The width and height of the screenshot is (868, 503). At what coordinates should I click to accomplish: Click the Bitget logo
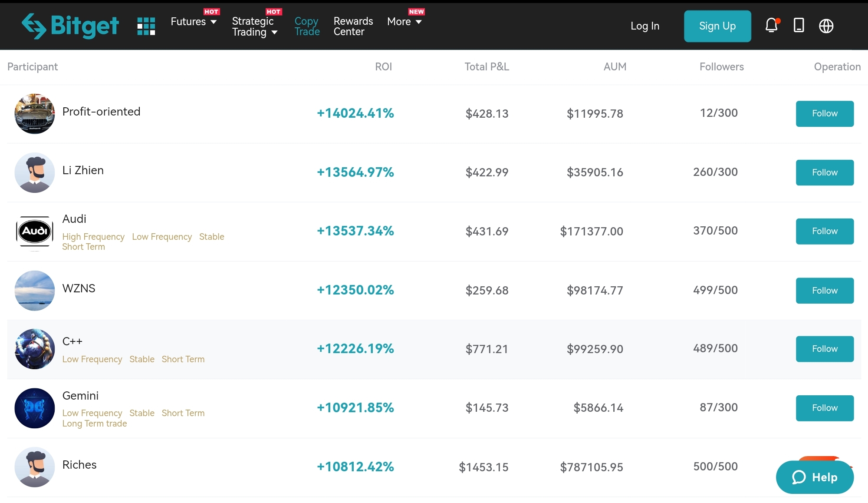70,26
